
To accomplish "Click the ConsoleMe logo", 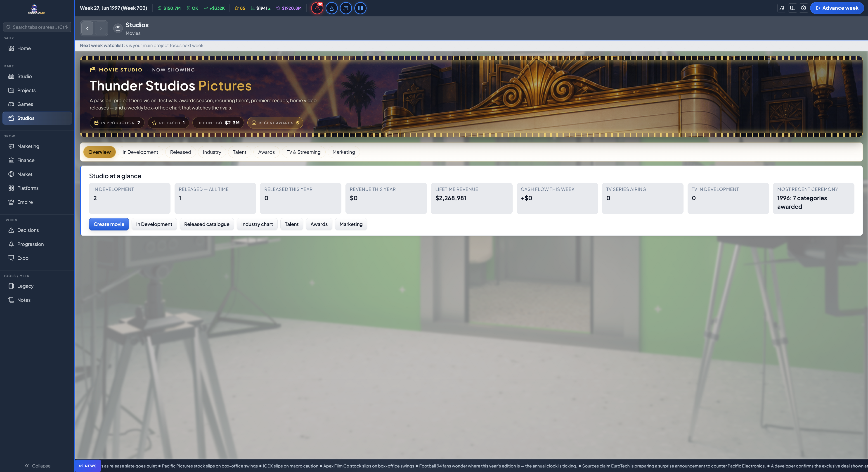I will [36, 9].
